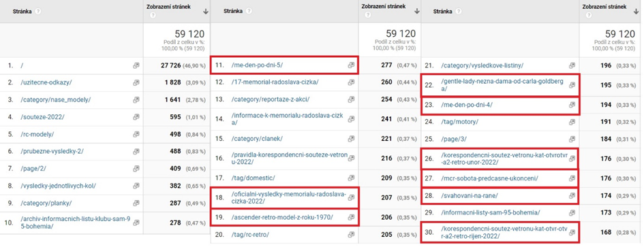Click open-page icon for /page/3/ row
Screen dimensions: 644x247
pos(572,139)
